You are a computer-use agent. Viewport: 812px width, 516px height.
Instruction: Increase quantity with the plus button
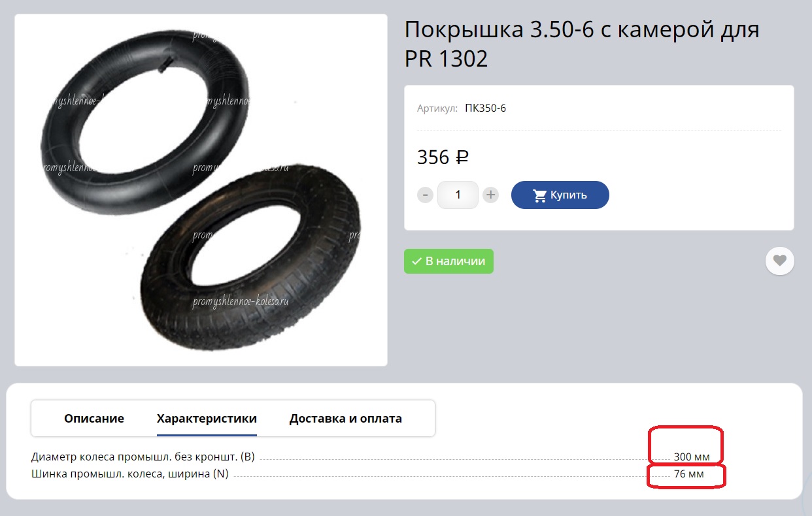(491, 195)
